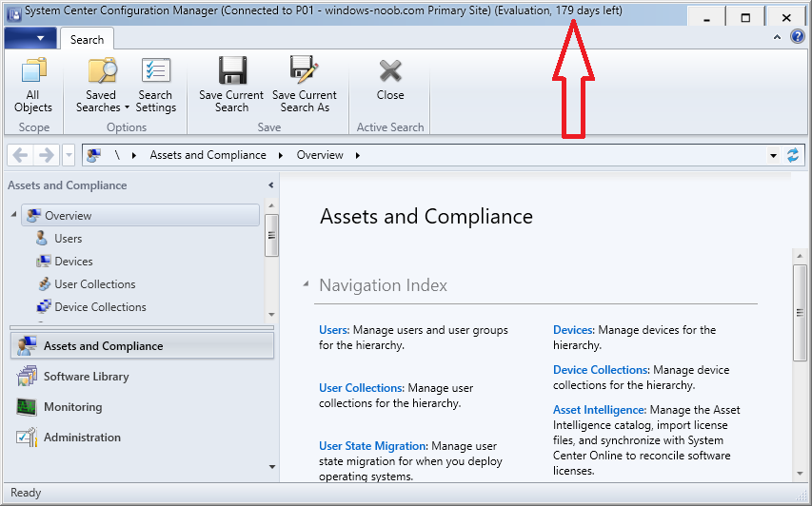
Task: Click Overview in the breadcrumb bar
Action: tap(320, 155)
